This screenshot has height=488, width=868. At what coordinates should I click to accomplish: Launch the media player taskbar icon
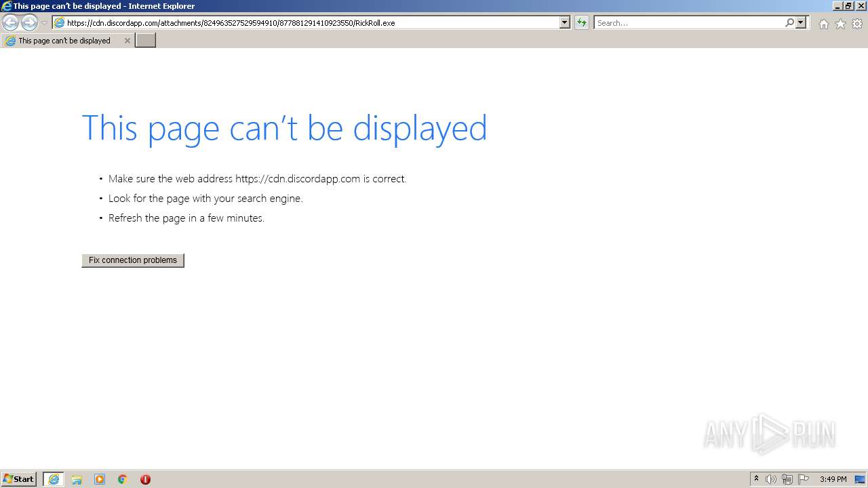coord(100,479)
